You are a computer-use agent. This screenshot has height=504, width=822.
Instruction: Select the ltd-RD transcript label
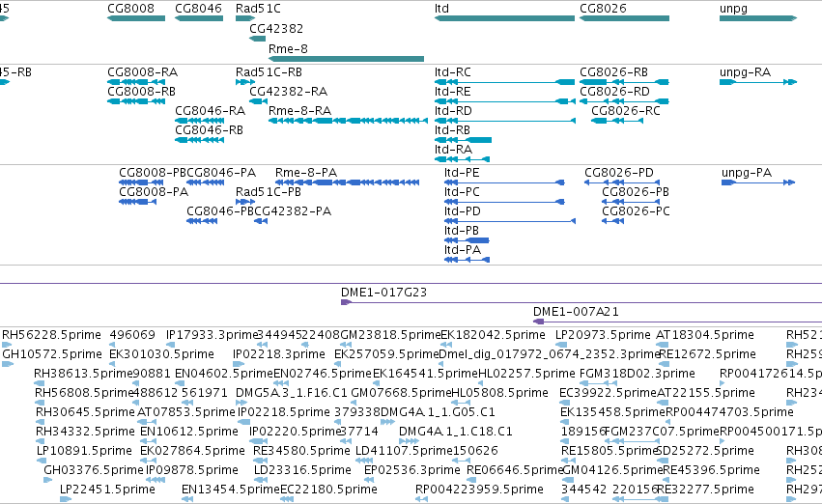tap(453, 111)
